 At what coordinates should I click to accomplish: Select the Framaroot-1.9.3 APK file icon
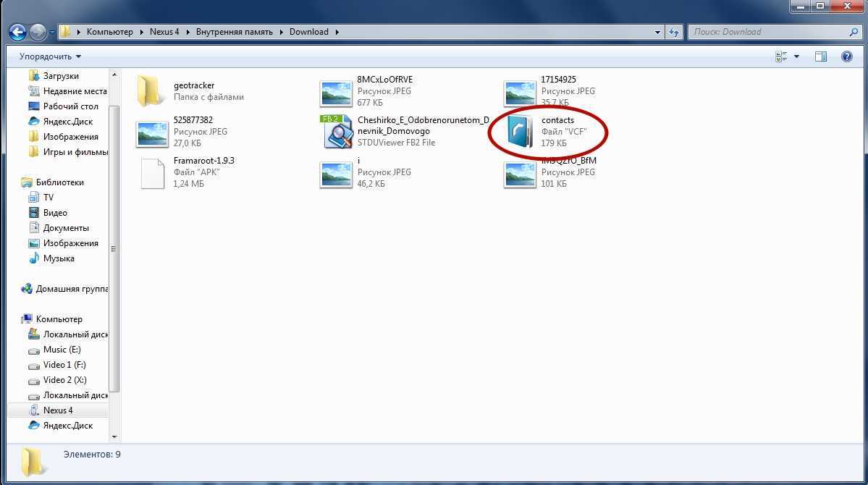point(153,172)
